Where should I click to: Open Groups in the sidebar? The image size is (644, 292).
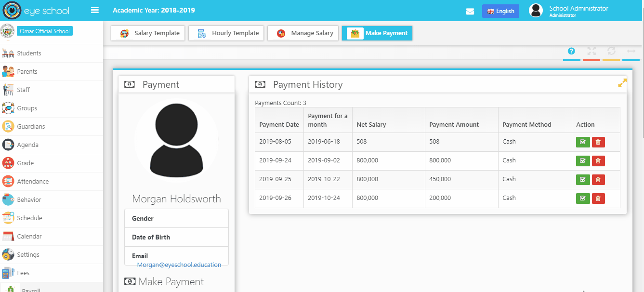pos(52,108)
